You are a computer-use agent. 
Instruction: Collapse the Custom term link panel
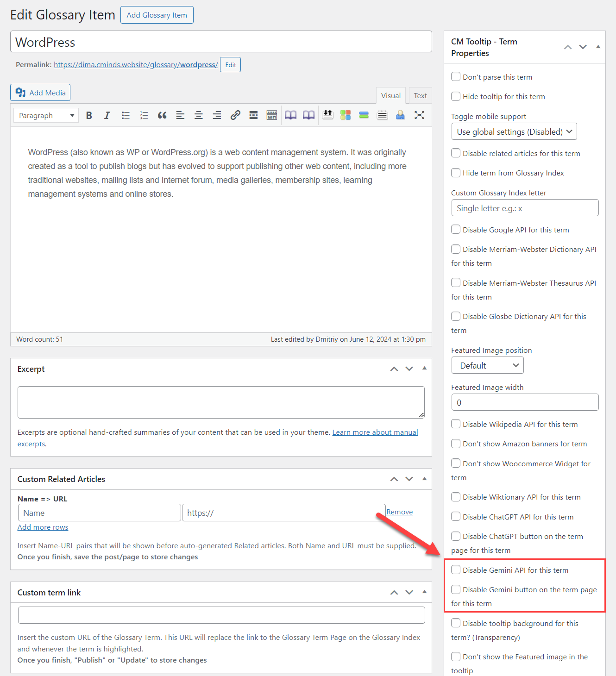point(424,592)
